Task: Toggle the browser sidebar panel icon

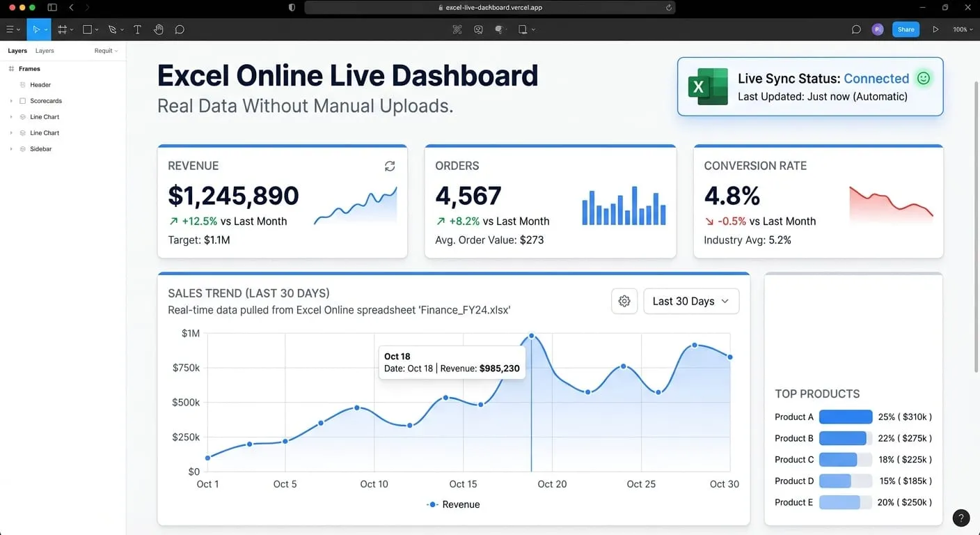Action: (x=52, y=8)
